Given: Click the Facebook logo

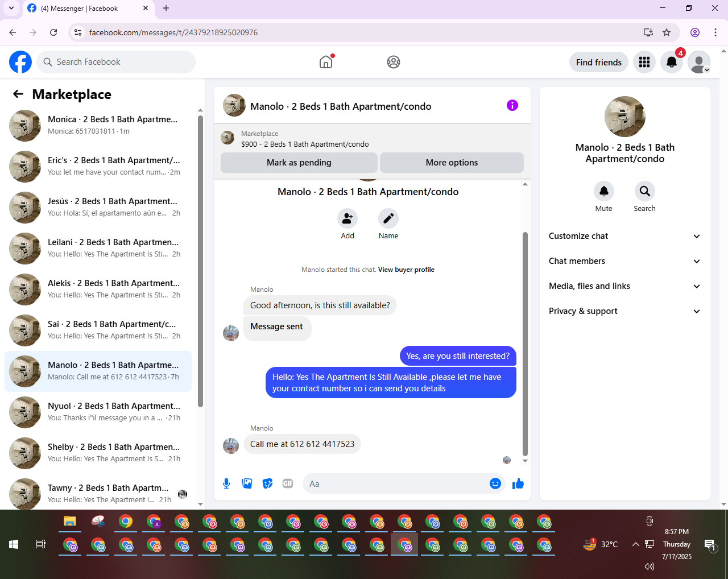Looking at the screenshot, I should coord(20,62).
